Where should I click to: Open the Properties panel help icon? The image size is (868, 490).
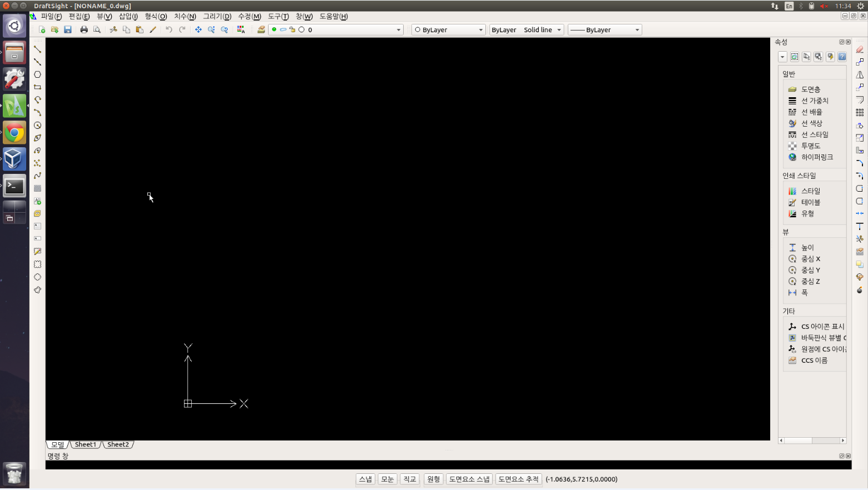tap(842, 57)
